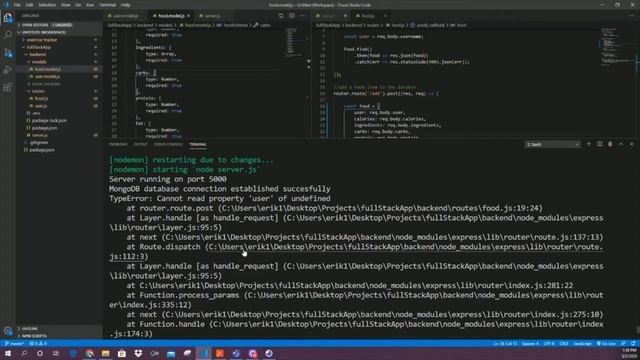Open the Terminal menu
The image size is (640, 360).
(x=107, y=5)
